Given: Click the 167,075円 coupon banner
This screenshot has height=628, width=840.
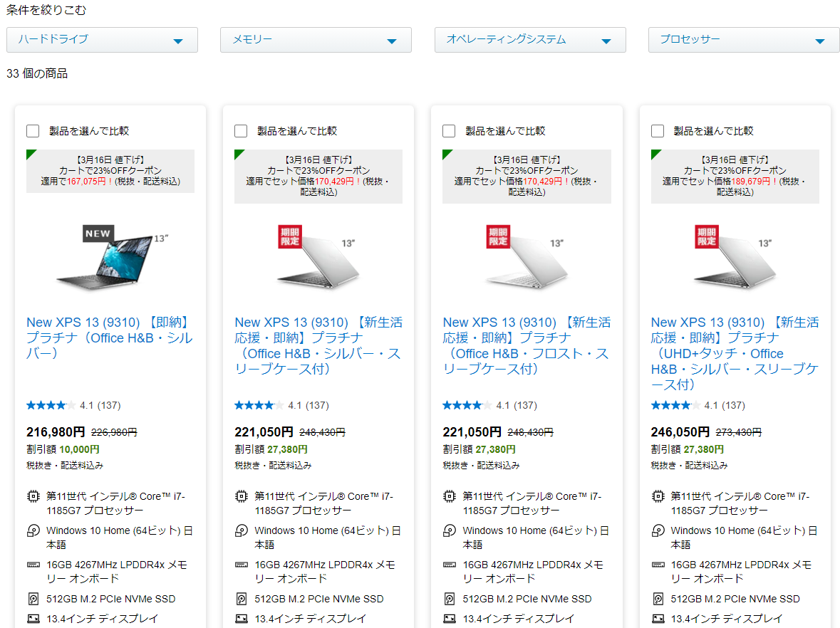Looking at the screenshot, I should pos(110,171).
